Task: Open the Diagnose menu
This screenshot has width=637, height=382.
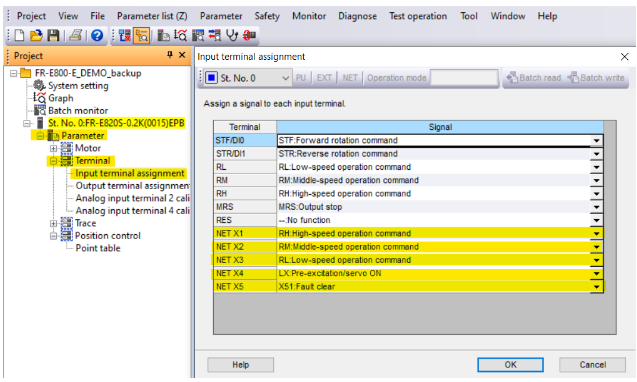Action: 358,16
